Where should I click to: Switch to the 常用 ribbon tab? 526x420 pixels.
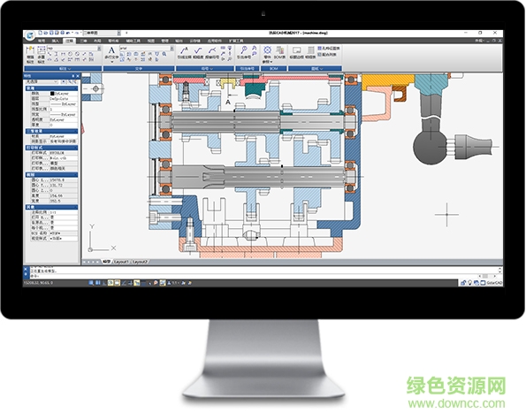coord(42,41)
